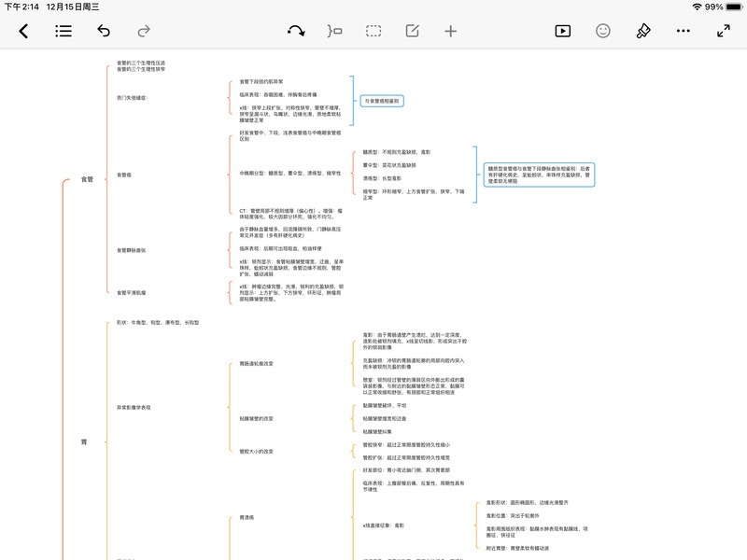Select the main topic 食管
The image size is (747, 560).
87,179
